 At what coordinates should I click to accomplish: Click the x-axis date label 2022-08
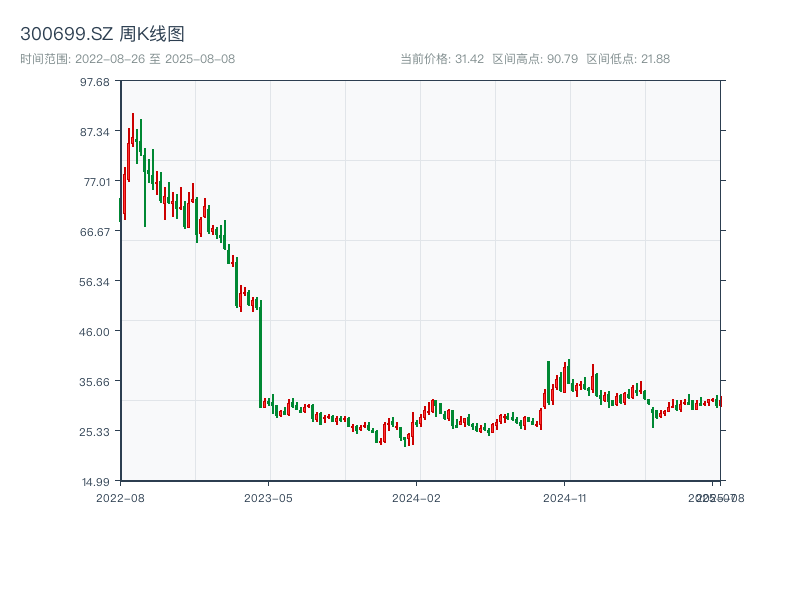[x=120, y=498]
